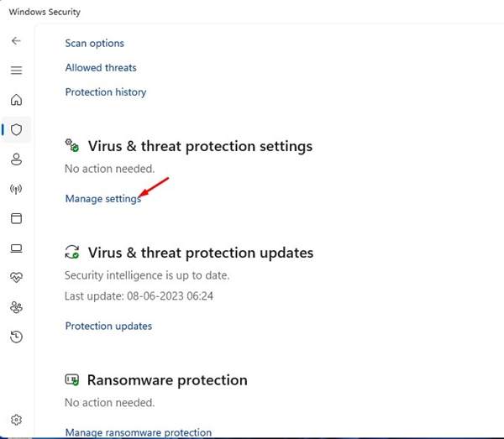Click Ransomware protection heading

click(x=167, y=380)
